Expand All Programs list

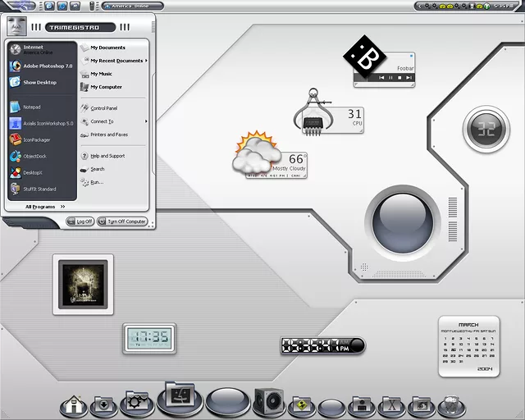pyautogui.click(x=44, y=207)
